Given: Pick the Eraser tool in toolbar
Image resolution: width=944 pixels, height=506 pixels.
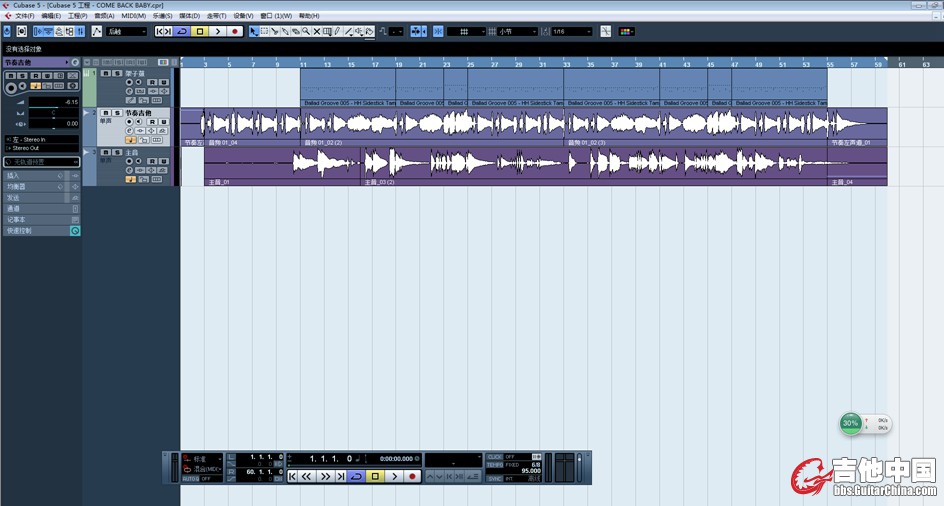Looking at the screenshot, I should pos(296,32).
